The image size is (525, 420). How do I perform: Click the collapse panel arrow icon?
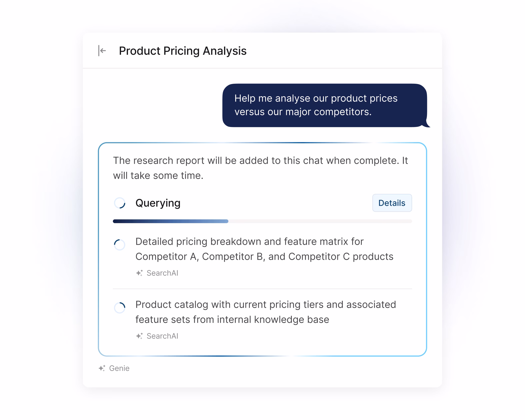(102, 51)
